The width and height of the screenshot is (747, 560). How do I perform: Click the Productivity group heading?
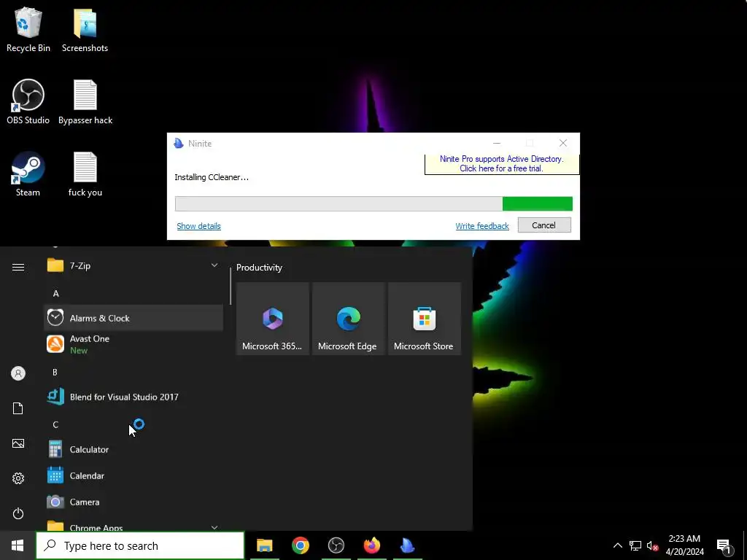coord(259,268)
